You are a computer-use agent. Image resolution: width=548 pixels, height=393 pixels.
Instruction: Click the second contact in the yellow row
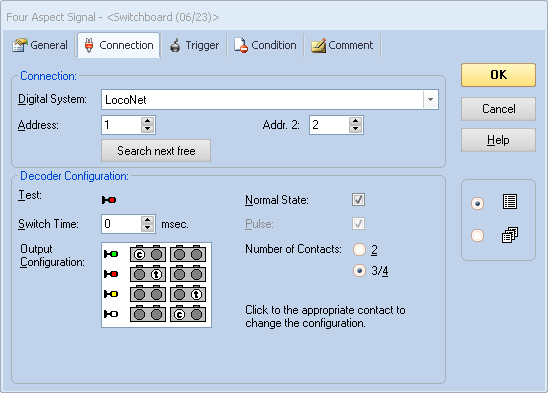pos(156,295)
